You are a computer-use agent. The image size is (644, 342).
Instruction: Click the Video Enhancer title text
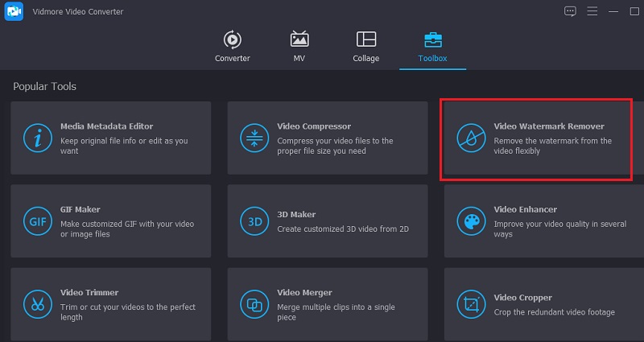click(x=525, y=210)
